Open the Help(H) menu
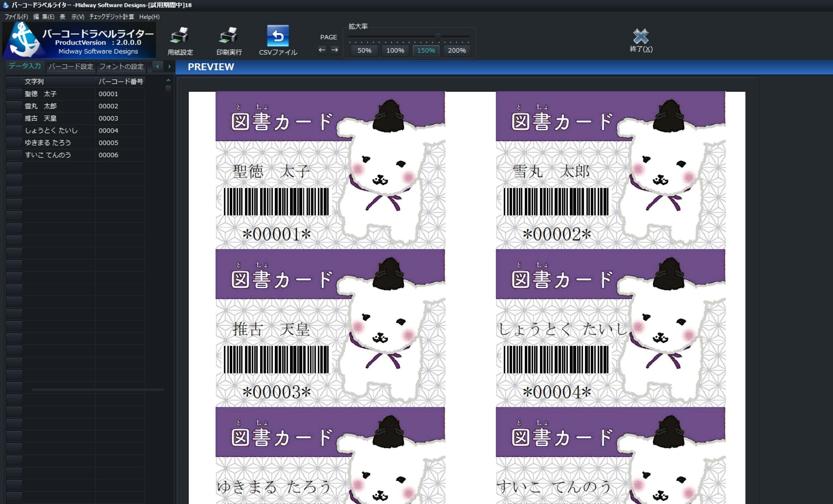The height and width of the screenshot is (504, 833). (x=150, y=16)
